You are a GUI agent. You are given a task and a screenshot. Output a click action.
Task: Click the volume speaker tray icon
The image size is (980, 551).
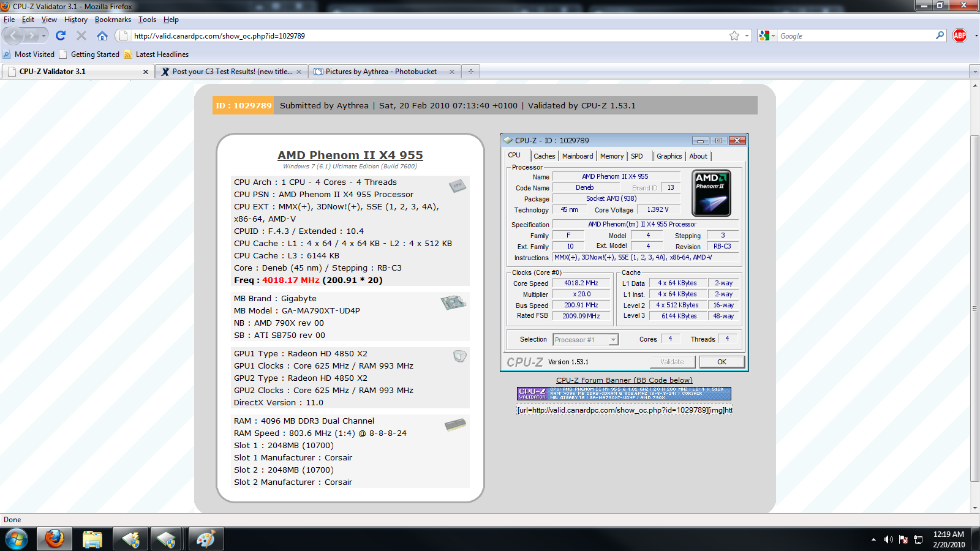[888, 539]
